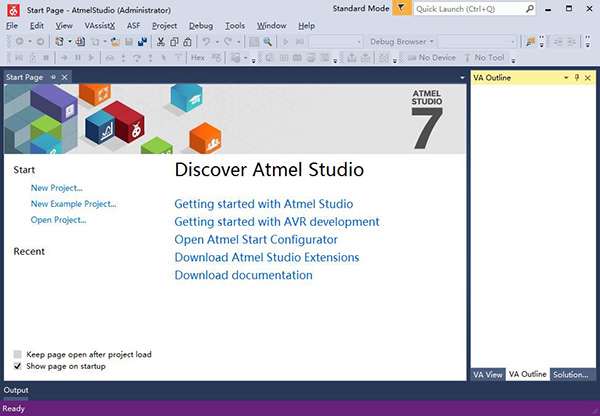Open the Getting started with AVR development link

(277, 222)
